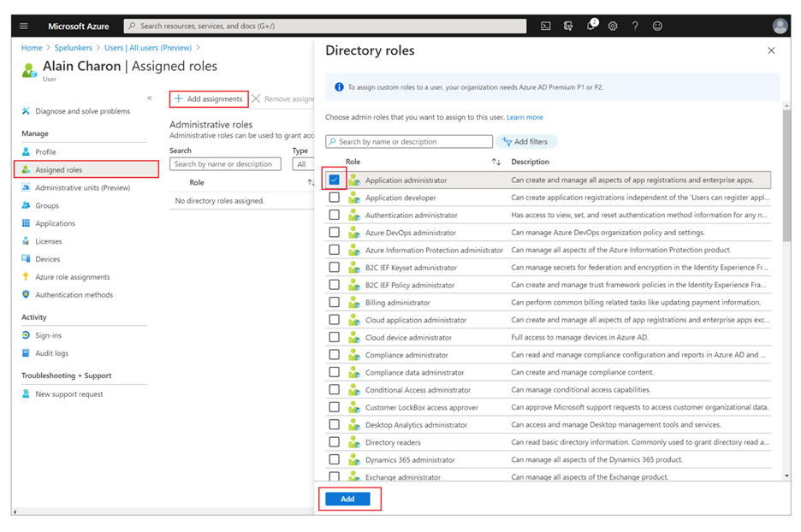Screen dimensions: 801x532
Task: Open the Type dropdown showing All
Action: coord(304,164)
